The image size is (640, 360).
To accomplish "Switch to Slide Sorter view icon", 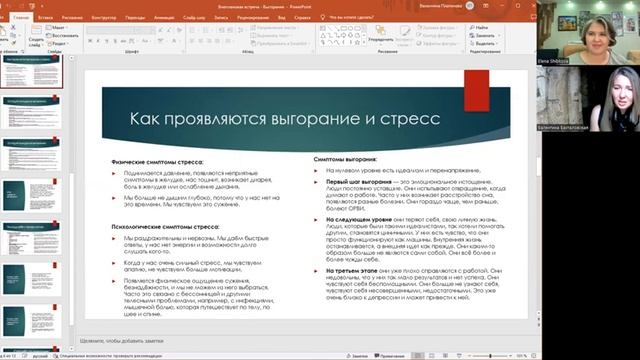I will coord(431,356).
